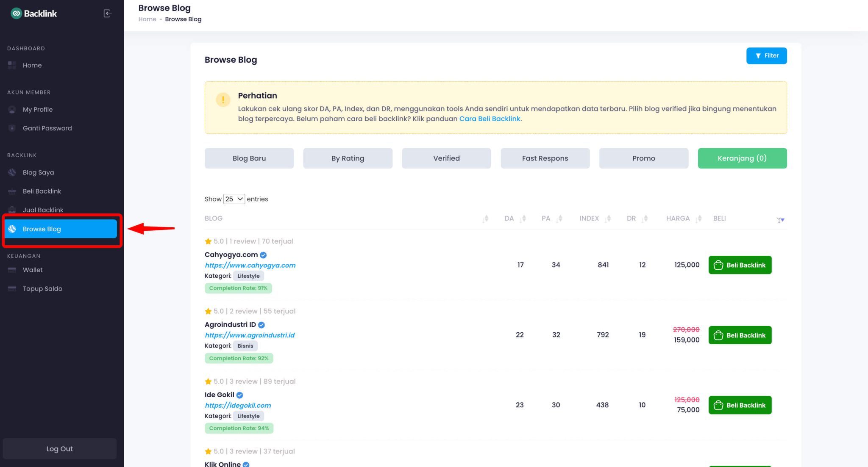Open Jual Backlink sidebar item
Screen dimensions: 868x467
[x=43, y=210]
